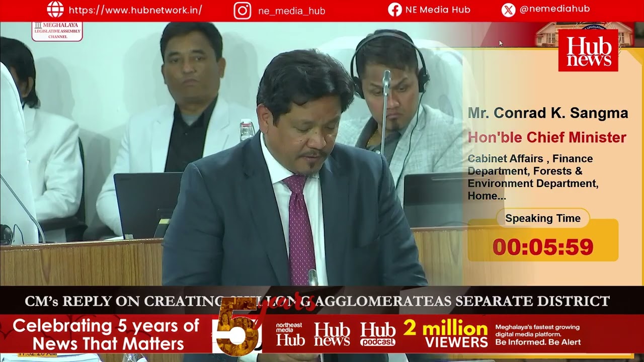Select the Hon'ble Chief Minister title
This screenshot has width=644, height=362.
(547, 137)
